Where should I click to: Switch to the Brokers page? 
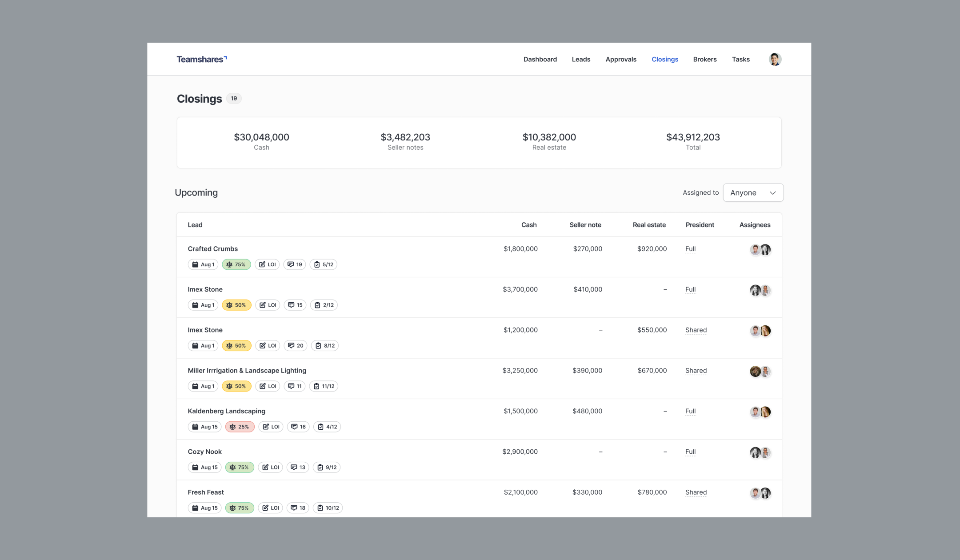point(704,59)
